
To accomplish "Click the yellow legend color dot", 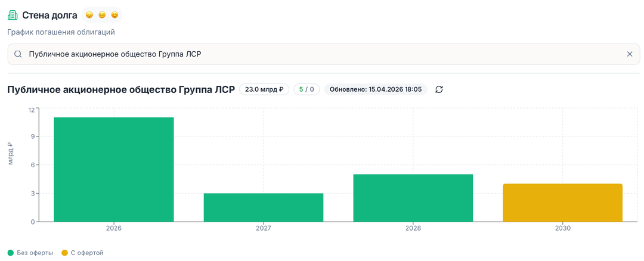I will tap(64, 253).
